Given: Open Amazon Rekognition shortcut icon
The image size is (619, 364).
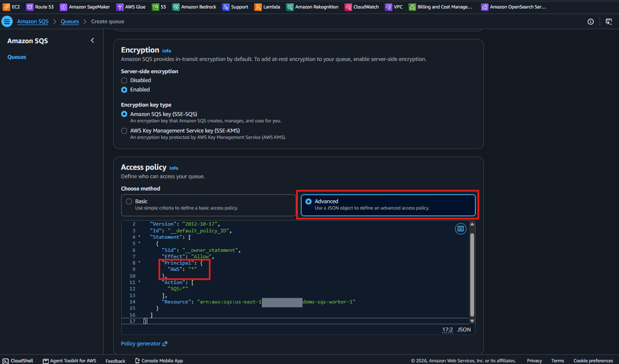Looking at the screenshot, I should click(290, 7).
